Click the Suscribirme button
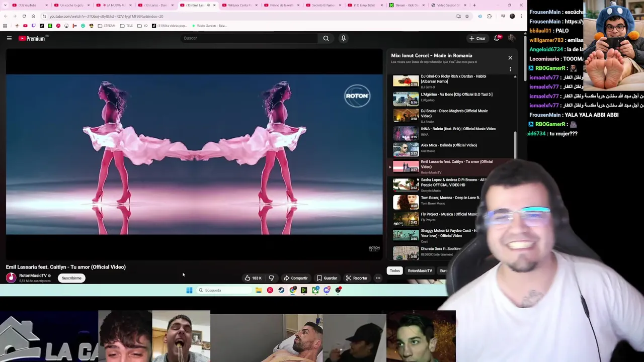This screenshot has width=644, height=362. click(71, 278)
